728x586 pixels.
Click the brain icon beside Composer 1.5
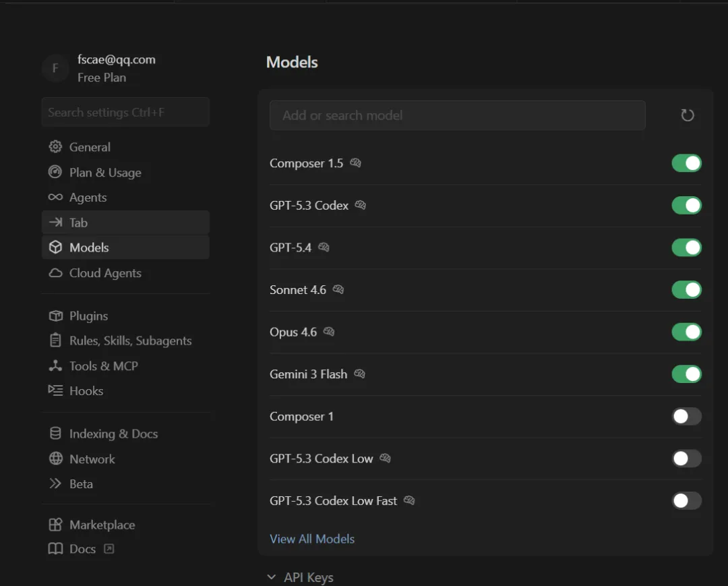pos(355,163)
